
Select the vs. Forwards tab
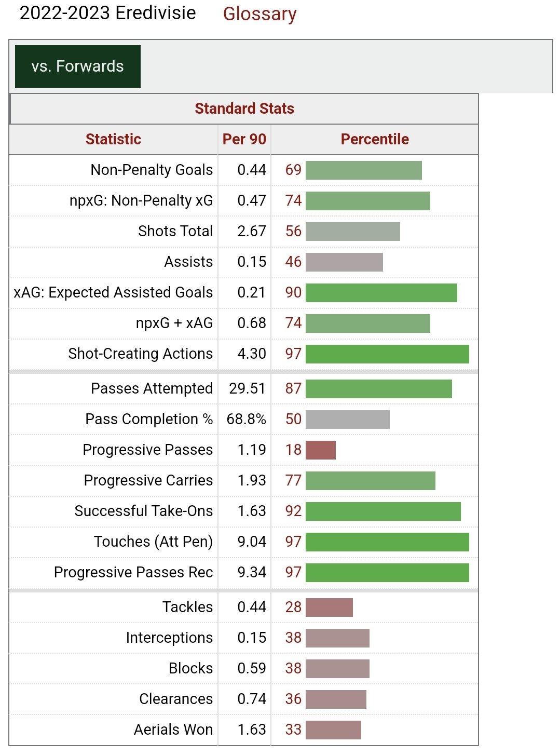point(78,66)
